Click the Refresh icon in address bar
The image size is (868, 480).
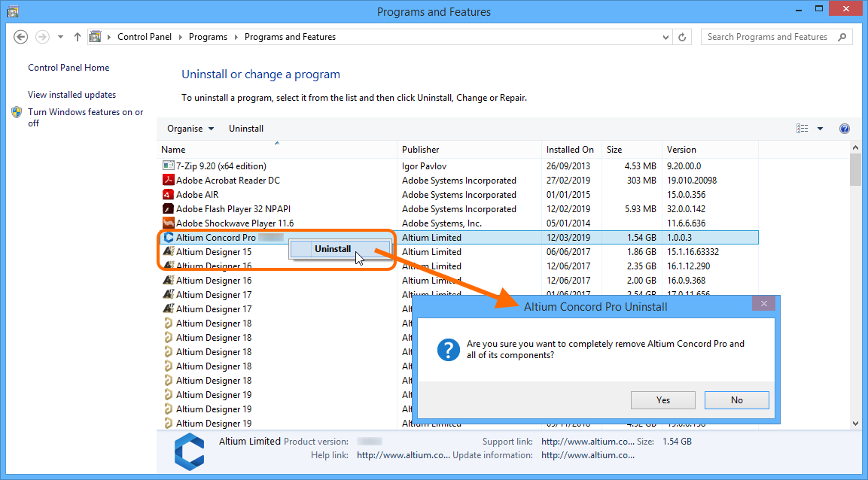(x=682, y=37)
